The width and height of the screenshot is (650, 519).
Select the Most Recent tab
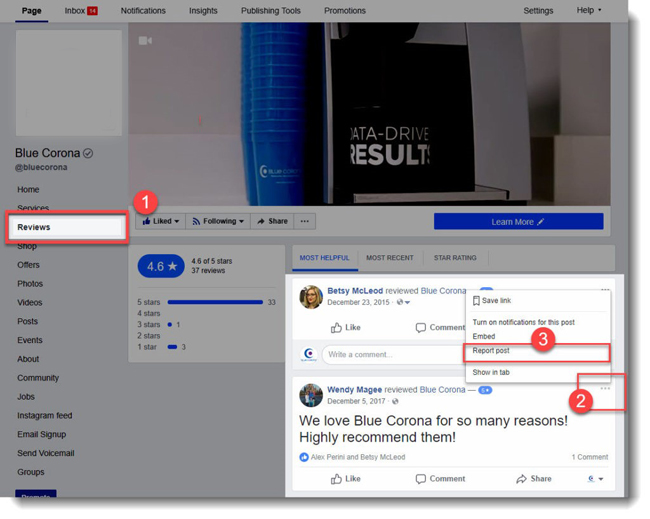pyautogui.click(x=390, y=258)
